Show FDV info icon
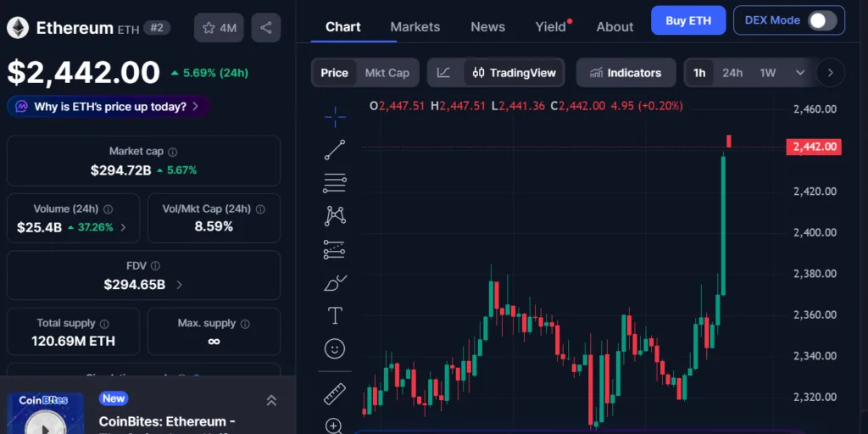 click(156, 266)
